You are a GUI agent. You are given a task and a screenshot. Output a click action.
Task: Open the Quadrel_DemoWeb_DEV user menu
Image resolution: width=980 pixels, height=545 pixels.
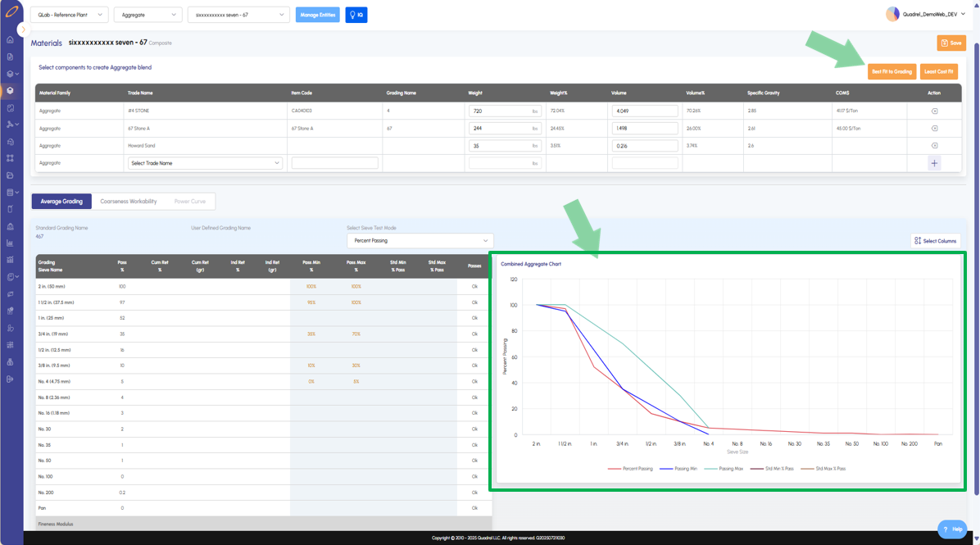926,14
